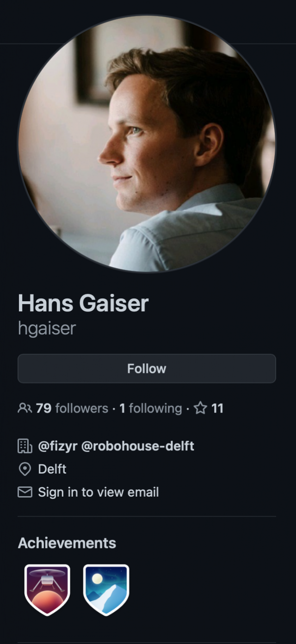The image size is (296, 644).
Task: Open the 1 following link
Action: pyautogui.click(x=151, y=408)
